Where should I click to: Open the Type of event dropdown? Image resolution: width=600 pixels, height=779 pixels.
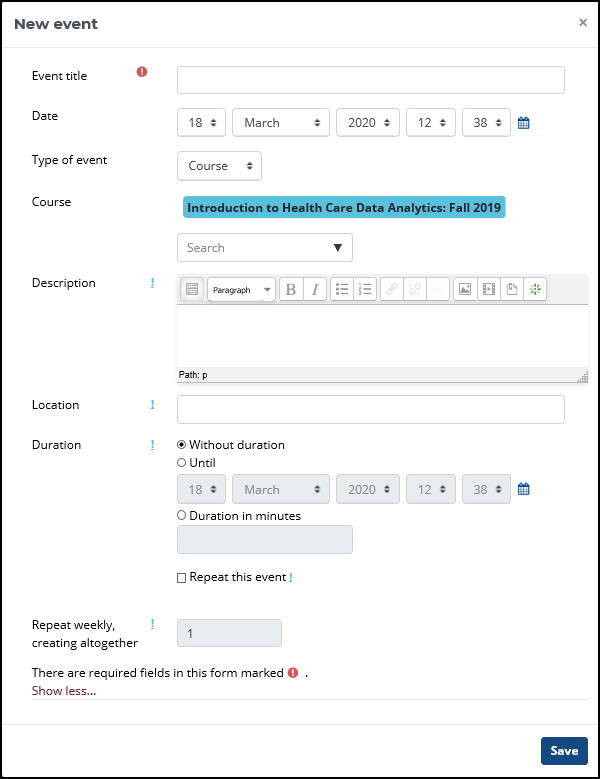[219, 166]
